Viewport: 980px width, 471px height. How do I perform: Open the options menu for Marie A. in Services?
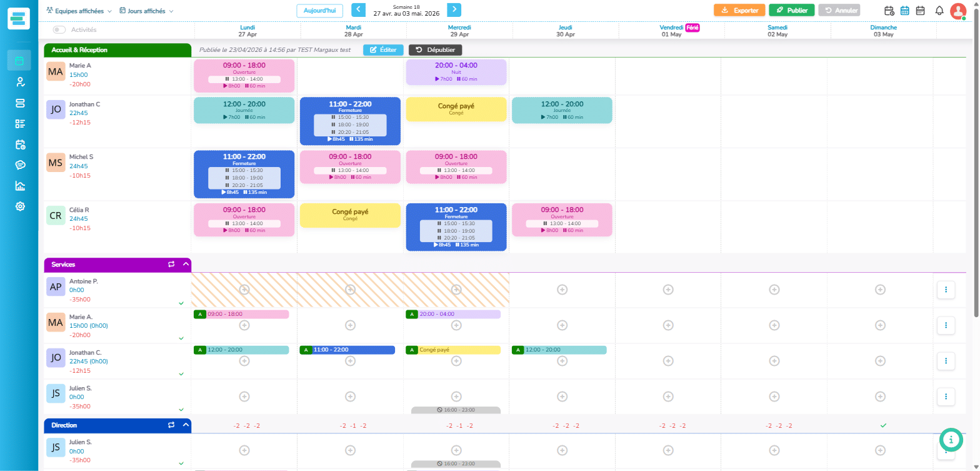click(x=946, y=325)
